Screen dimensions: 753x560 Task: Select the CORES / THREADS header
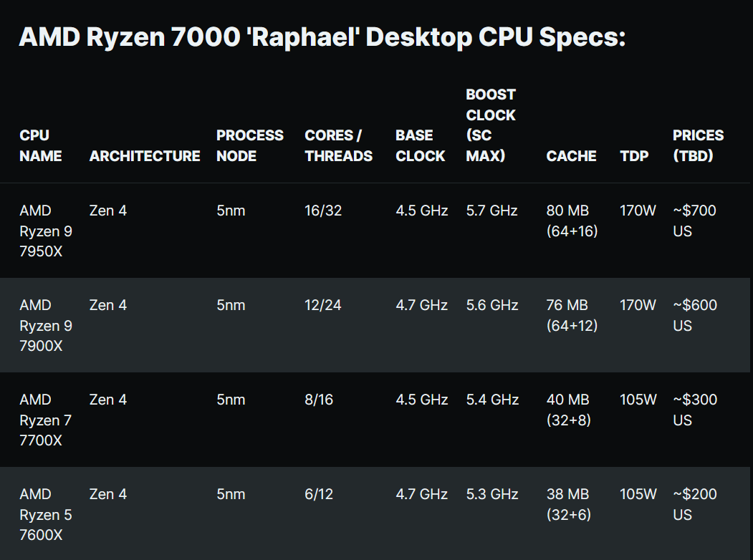(x=339, y=145)
